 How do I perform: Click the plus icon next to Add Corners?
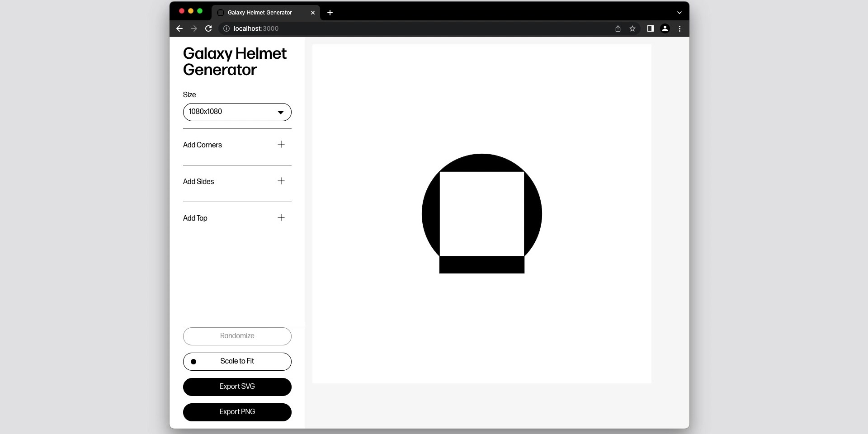click(281, 145)
